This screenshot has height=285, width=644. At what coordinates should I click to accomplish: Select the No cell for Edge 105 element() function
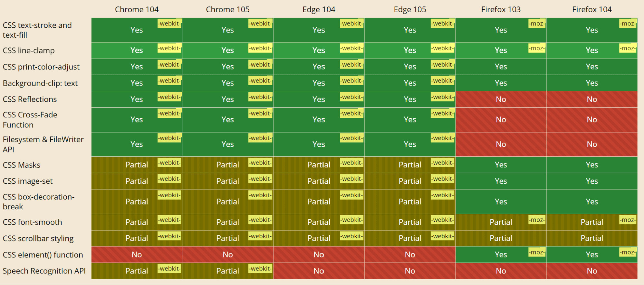[x=410, y=255]
